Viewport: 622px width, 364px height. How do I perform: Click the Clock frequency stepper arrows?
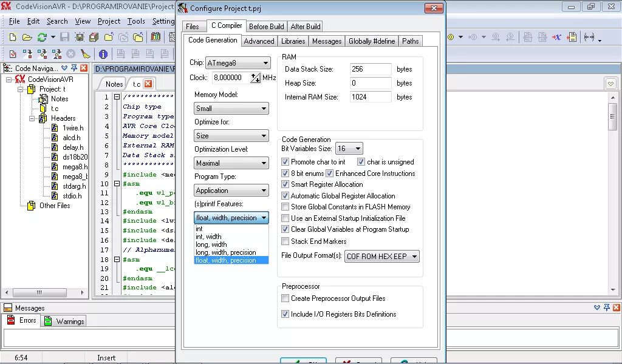pyautogui.click(x=256, y=78)
